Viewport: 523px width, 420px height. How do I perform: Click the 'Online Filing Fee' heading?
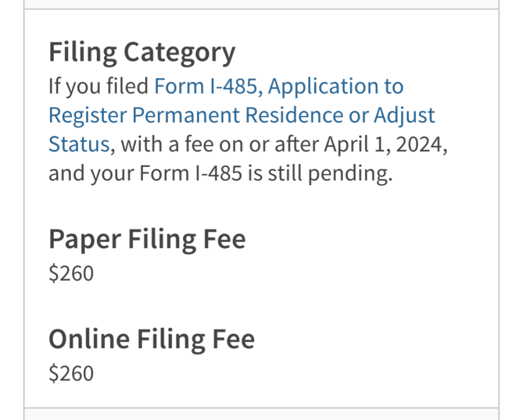coord(152,340)
